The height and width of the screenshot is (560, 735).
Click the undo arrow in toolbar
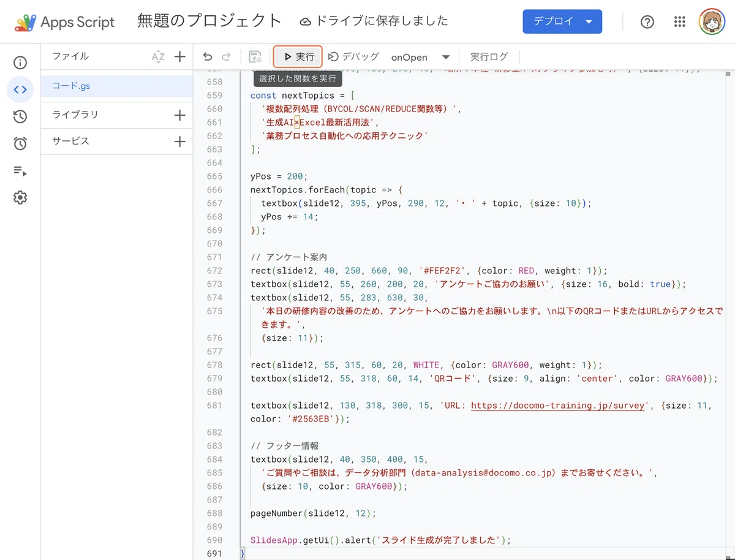[208, 57]
